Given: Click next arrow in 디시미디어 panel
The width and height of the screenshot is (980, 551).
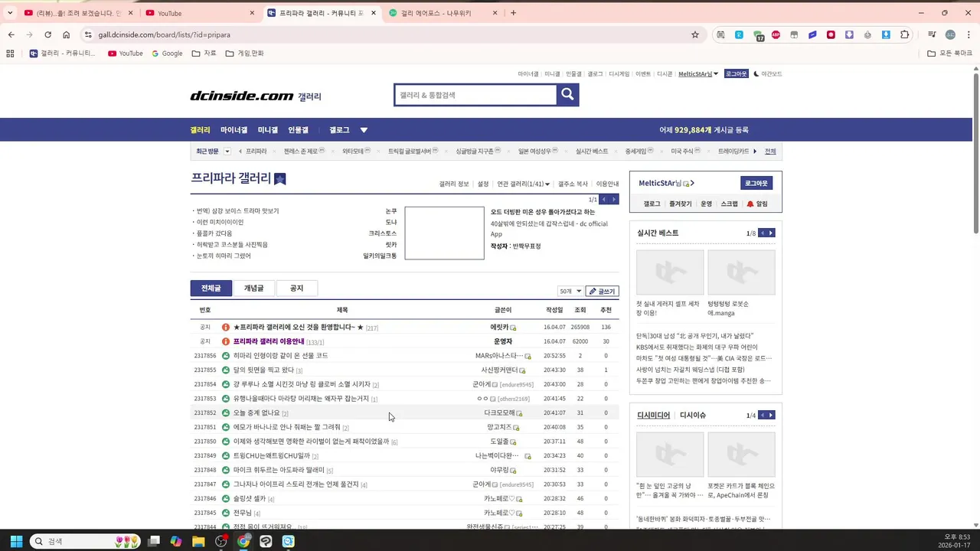Looking at the screenshot, I should tap(771, 415).
